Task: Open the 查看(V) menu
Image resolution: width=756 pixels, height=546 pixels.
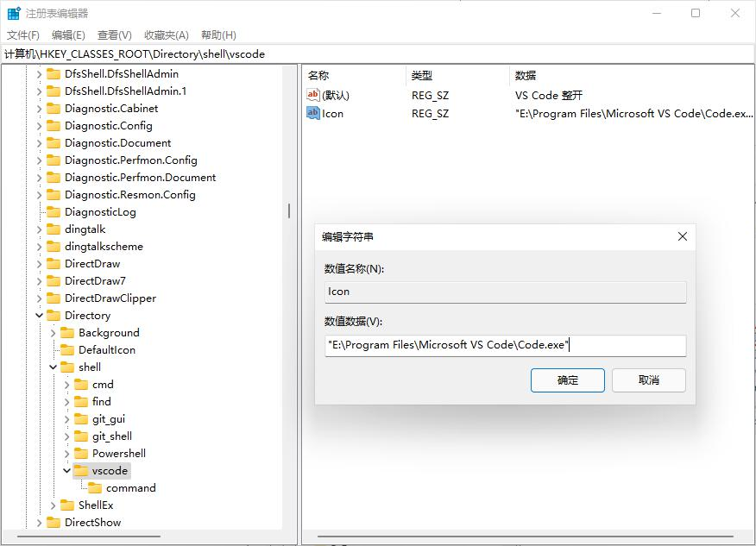Action: point(114,35)
